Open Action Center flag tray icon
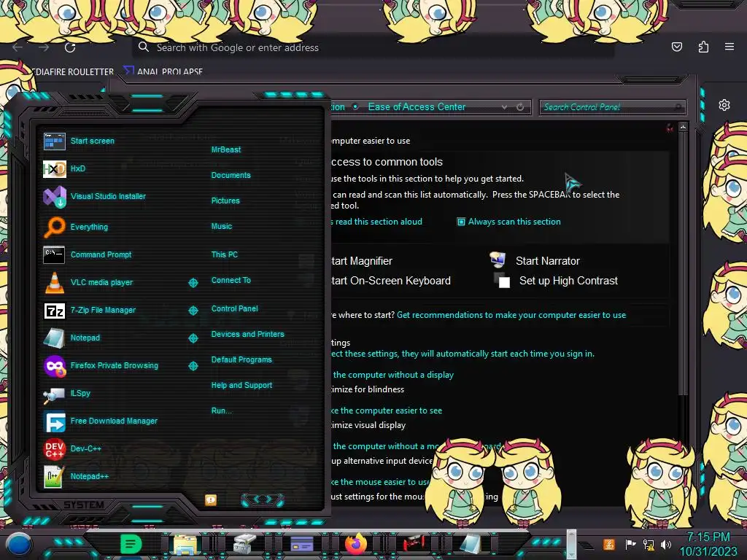The height and width of the screenshot is (560, 747). pyautogui.click(x=630, y=544)
